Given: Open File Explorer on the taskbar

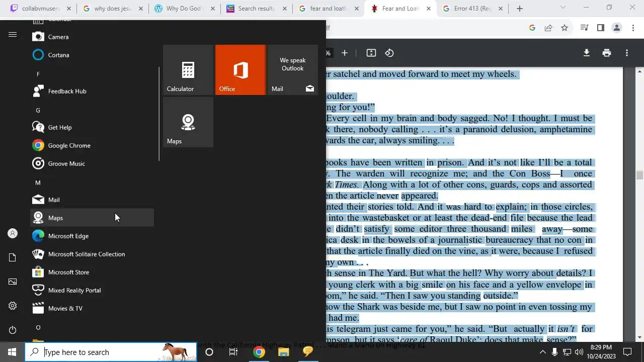Looking at the screenshot, I should coord(283,352).
